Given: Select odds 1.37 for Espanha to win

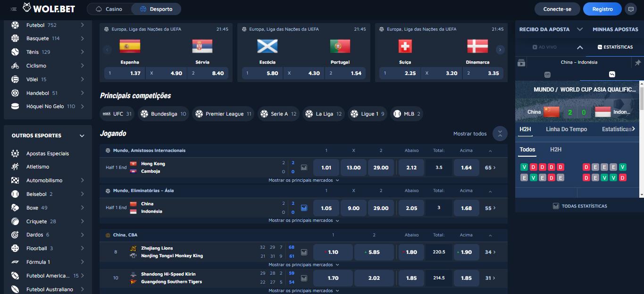Looking at the screenshot, I should (124, 73).
